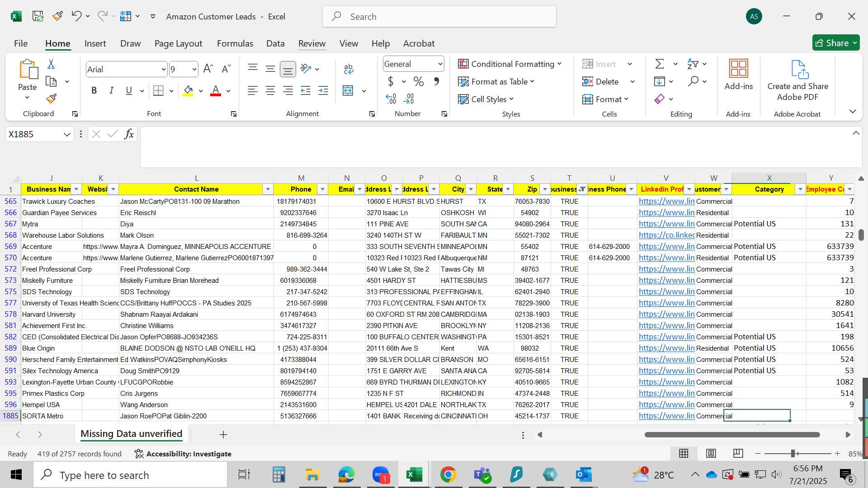Toggle Italic formatting
Screen dimensions: 868x488
point(111,90)
